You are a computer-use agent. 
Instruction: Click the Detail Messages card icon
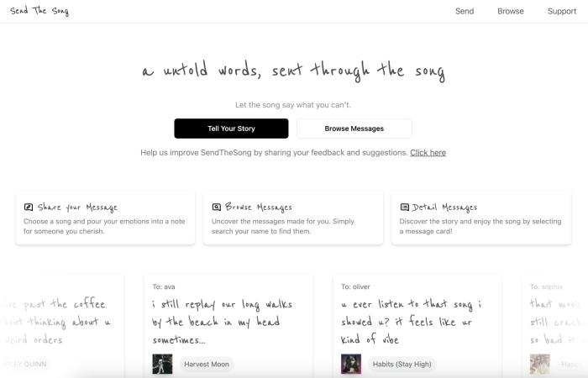coord(405,207)
